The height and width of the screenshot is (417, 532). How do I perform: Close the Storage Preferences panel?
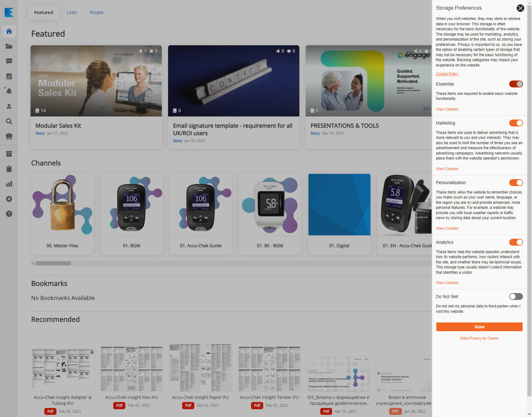tap(520, 8)
